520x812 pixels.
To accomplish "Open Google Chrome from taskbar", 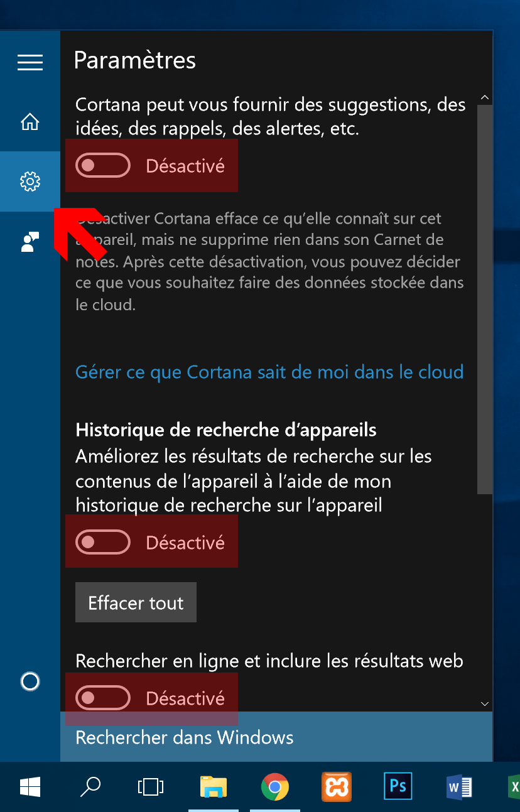I will coord(274,786).
